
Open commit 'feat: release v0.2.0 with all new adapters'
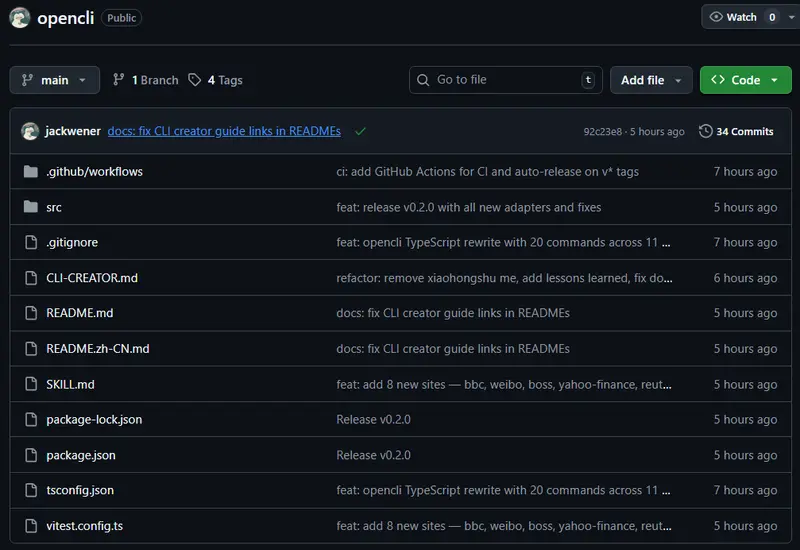pyautogui.click(x=468, y=207)
